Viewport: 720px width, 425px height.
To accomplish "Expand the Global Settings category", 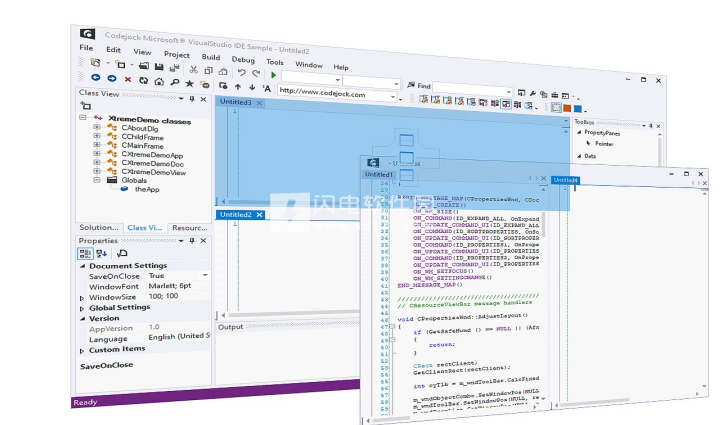I will [x=82, y=308].
